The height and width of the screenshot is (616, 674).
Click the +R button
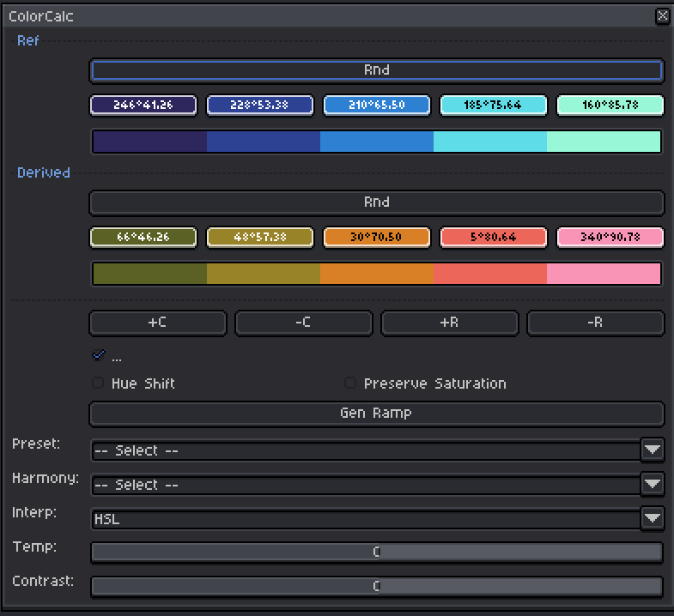pyautogui.click(x=449, y=323)
